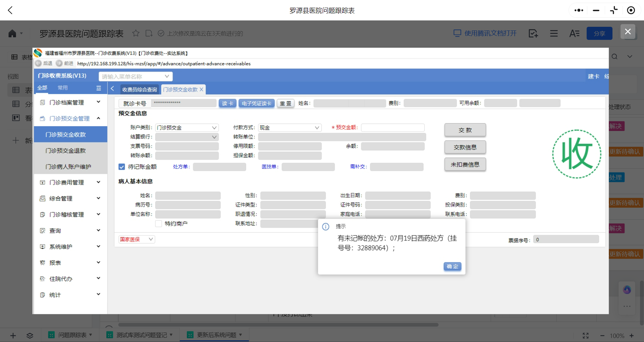644x342 pixels.
Task: Click the 读卡 button
Action: (227, 103)
